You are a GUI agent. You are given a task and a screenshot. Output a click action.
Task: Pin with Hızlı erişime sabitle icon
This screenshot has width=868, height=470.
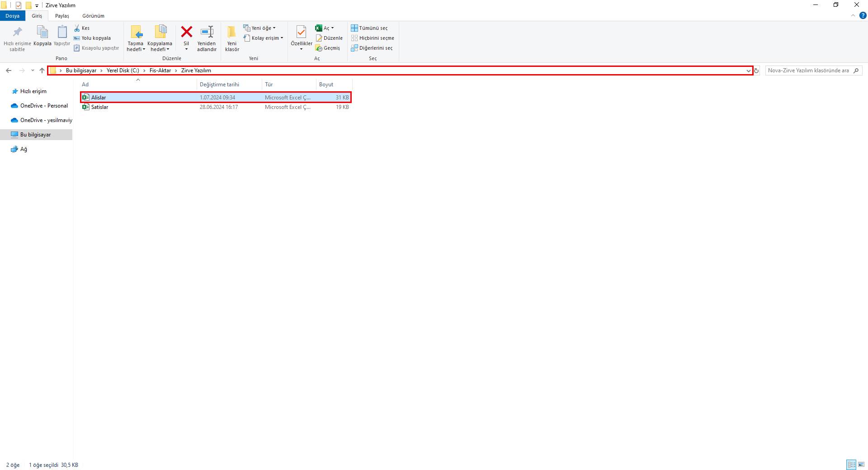pos(17,33)
